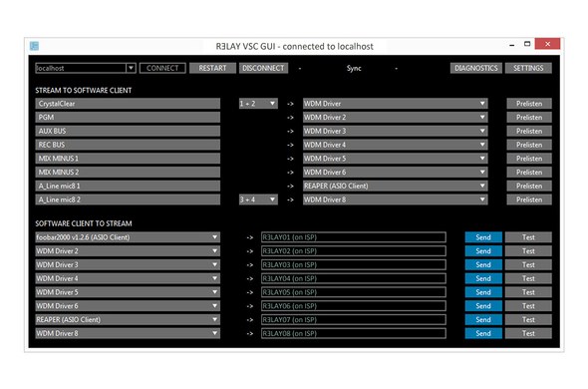Click the R3LAY05 (on ISP) stream name field
This screenshot has width=588, height=389.
pyautogui.click(x=354, y=292)
